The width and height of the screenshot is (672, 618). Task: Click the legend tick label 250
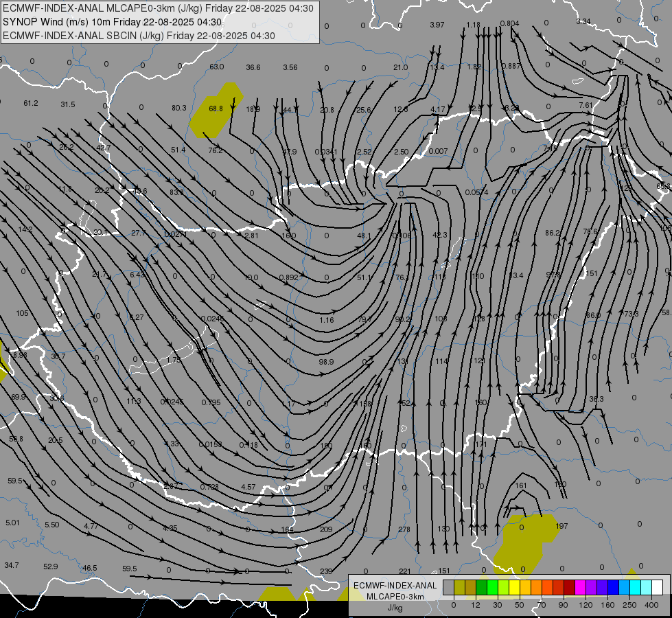click(x=629, y=605)
